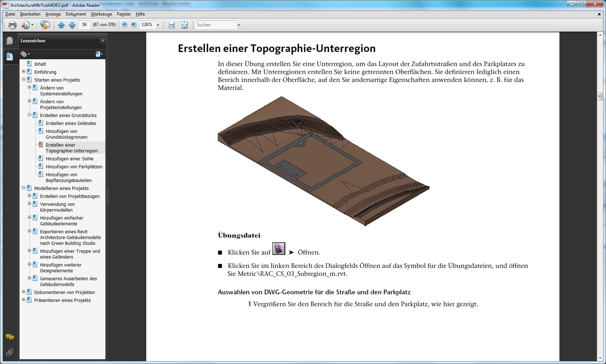Open Hinzufügen von Parkplätzen bookmark

(x=74, y=166)
